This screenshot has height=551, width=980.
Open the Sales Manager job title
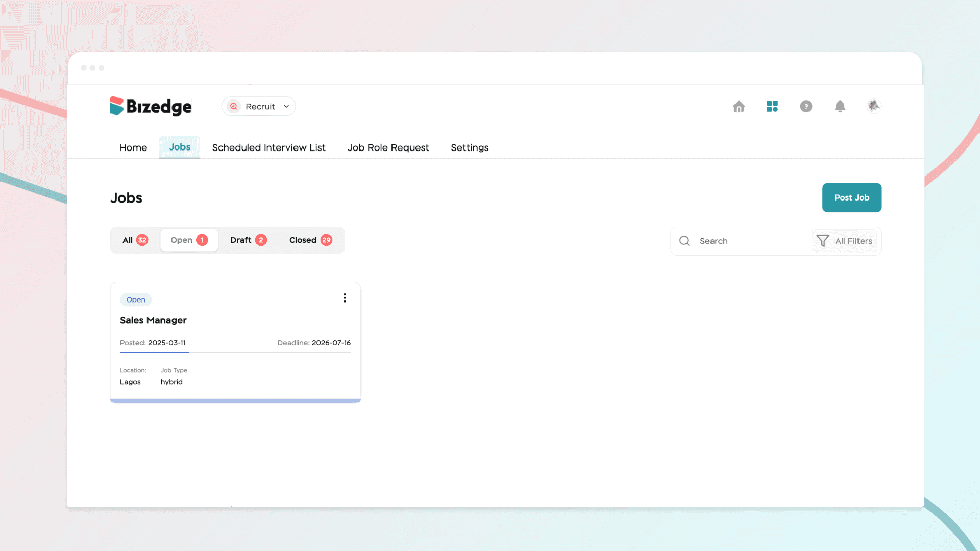153,320
